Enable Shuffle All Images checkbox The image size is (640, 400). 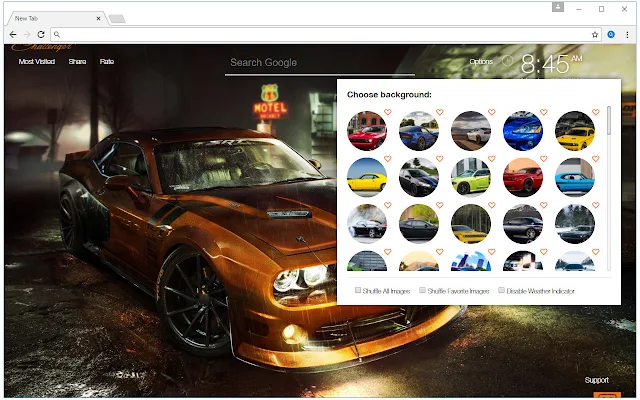[358, 290]
